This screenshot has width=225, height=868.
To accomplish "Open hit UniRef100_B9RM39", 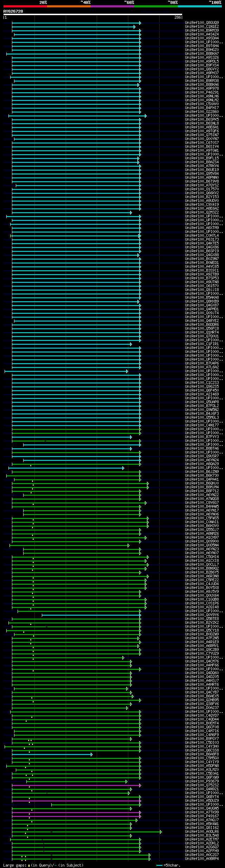I will 202,31.
